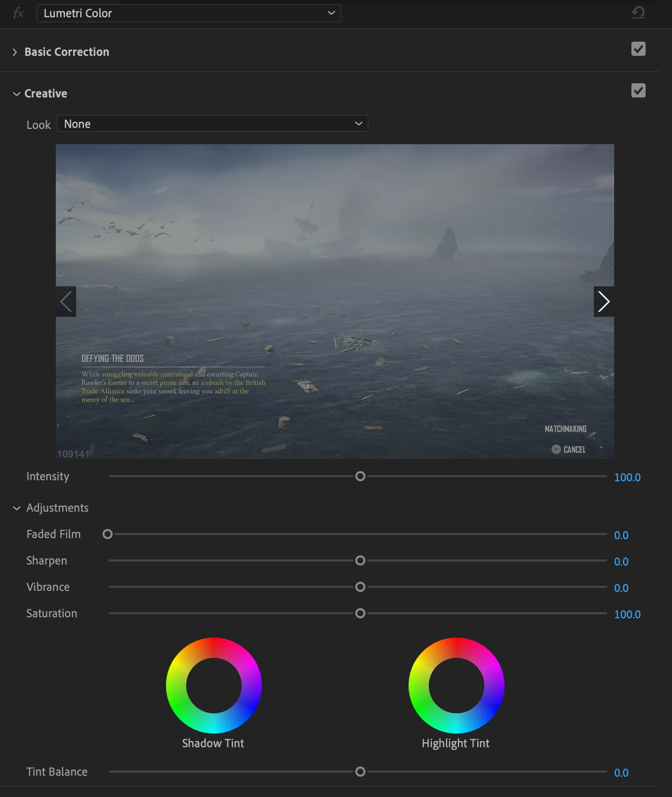Click the Vibrance slider handle
The height and width of the screenshot is (797, 672).
[360, 587]
